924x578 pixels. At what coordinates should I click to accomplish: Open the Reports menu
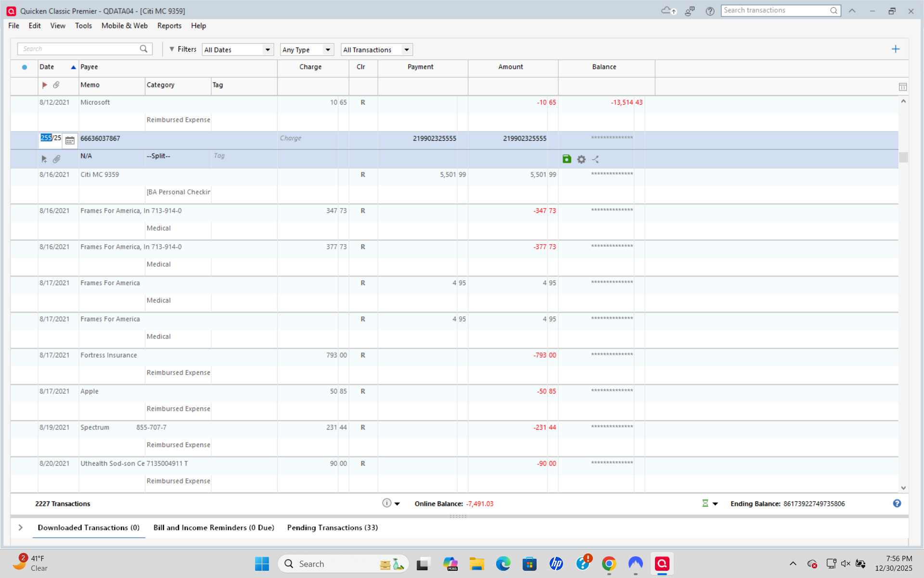[x=169, y=26]
